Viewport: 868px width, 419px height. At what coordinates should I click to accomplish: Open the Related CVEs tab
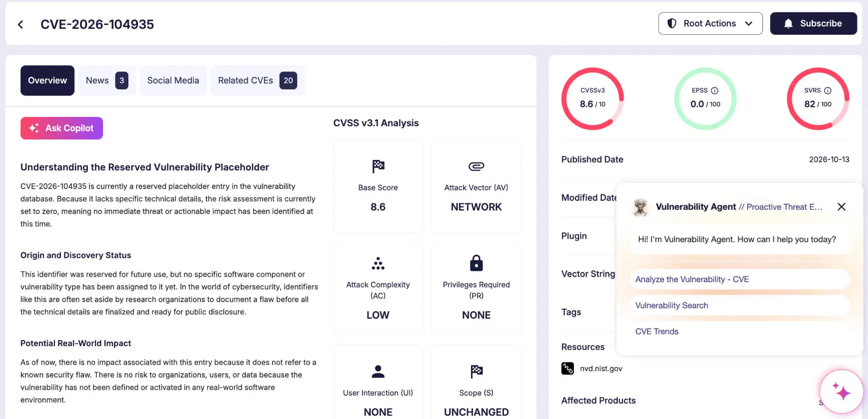[x=257, y=80]
